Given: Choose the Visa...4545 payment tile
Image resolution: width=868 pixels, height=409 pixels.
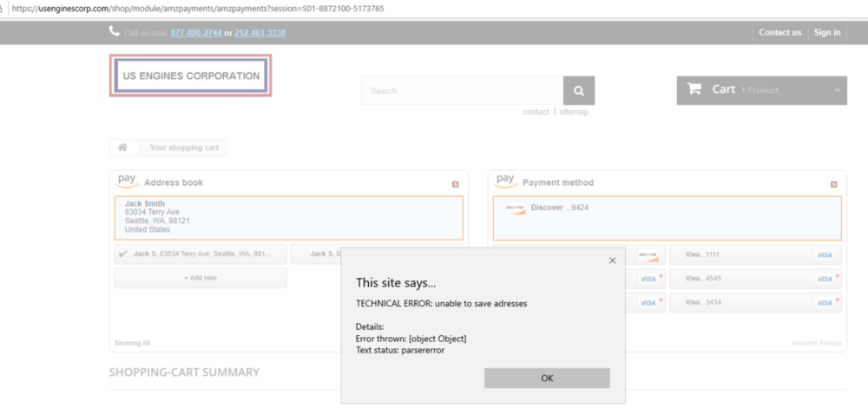Looking at the screenshot, I should [756, 279].
